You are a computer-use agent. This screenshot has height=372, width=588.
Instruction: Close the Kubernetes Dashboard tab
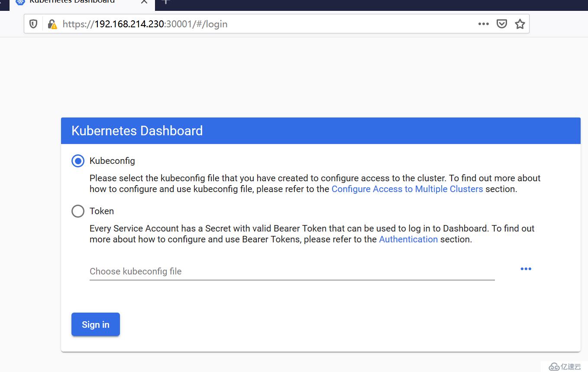(144, 2)
